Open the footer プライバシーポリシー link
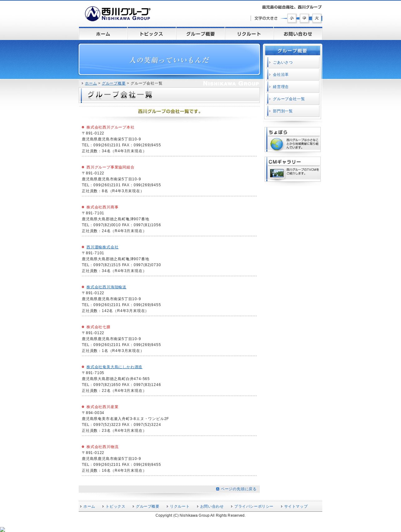The image size is (401, 532). tap(254, 506)
